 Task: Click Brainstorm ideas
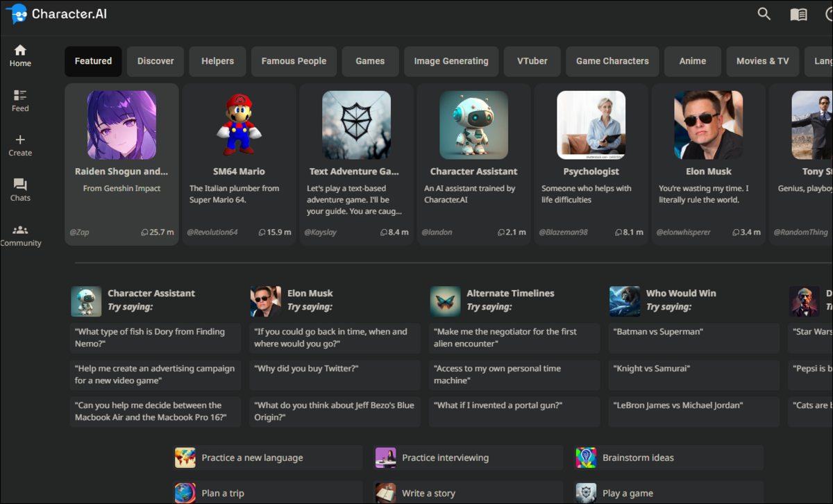pyautogui.click(x=668, y=457)
